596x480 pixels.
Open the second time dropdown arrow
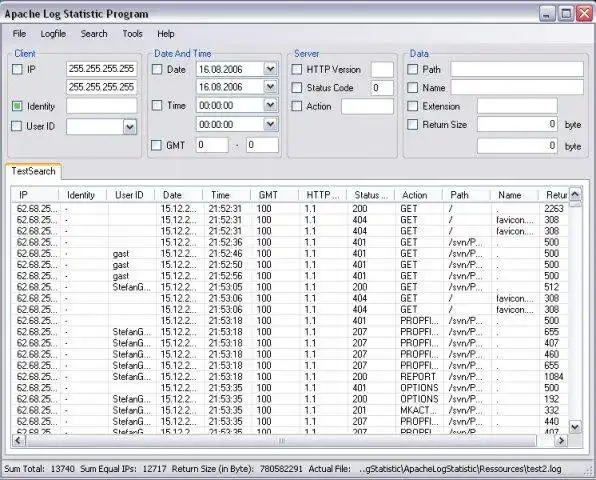(x=270, y=124)
